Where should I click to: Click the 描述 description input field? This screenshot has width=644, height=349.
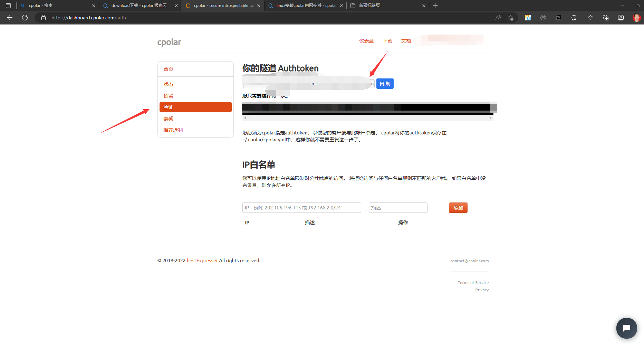pyautogui.click(x=398, y=208)
